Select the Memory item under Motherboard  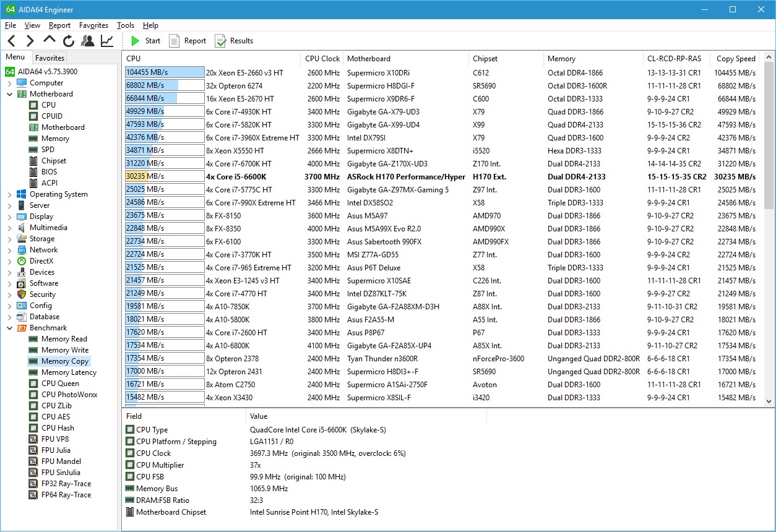55,139
